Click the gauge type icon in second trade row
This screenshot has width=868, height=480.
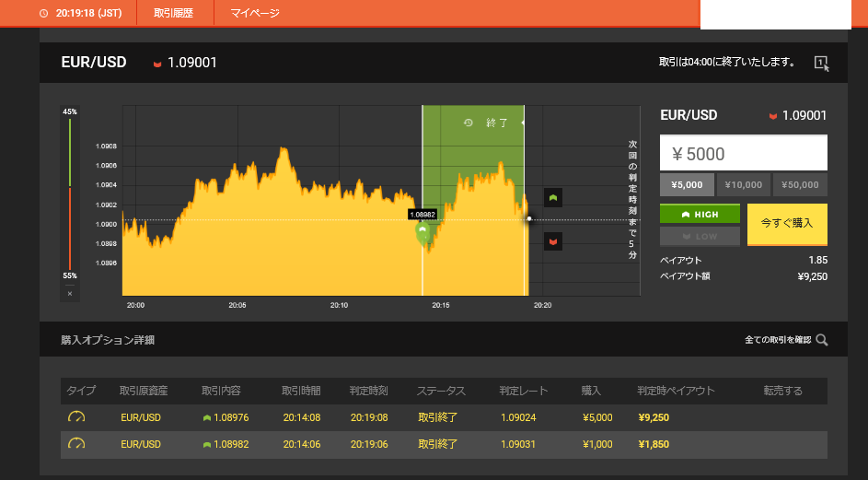pos(76,444)
